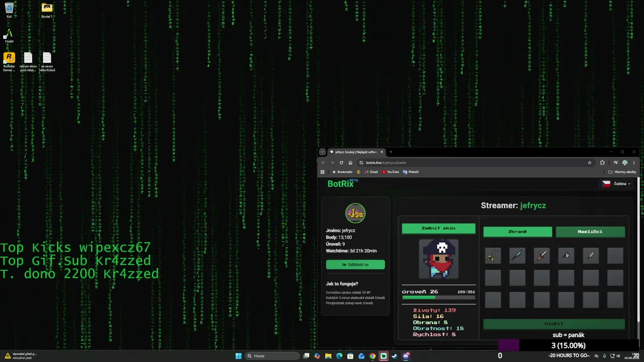
Task: Open the 'nečum dono pod video' text file
Action: 28,62
